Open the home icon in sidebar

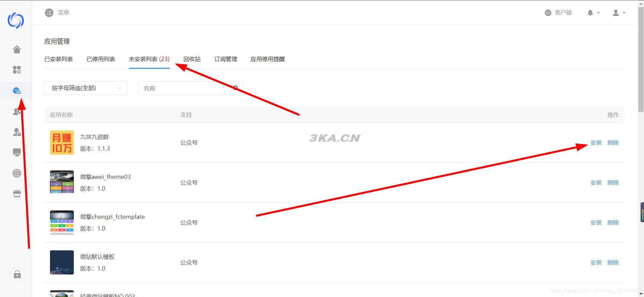[17, 49]
